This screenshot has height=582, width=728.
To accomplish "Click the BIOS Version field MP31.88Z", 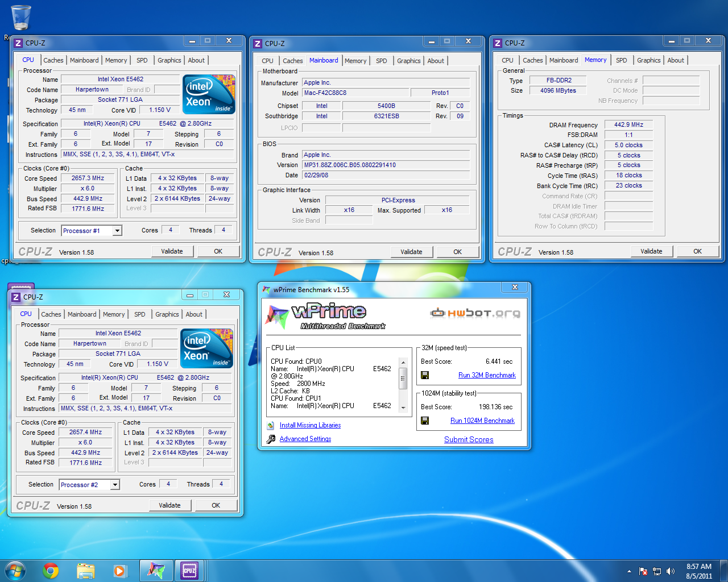I will (x=386, y=165).
